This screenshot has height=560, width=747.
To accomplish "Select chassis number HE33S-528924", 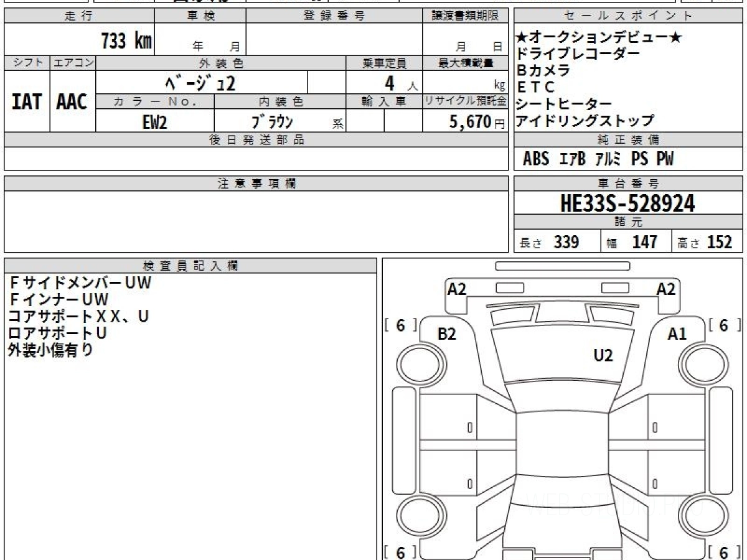I will (x=627, y=203).
